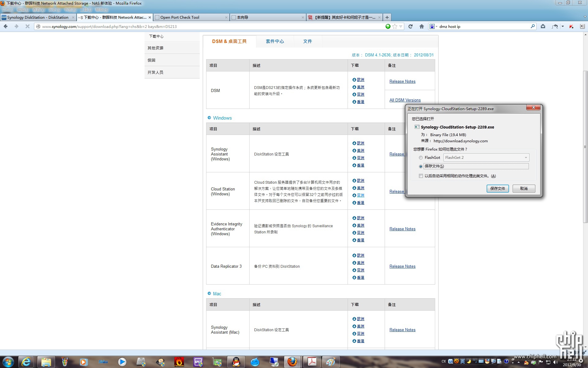Click the gray K keyboard toolbar icon
This screenshot has width=588, height=368.
point(582,26)
